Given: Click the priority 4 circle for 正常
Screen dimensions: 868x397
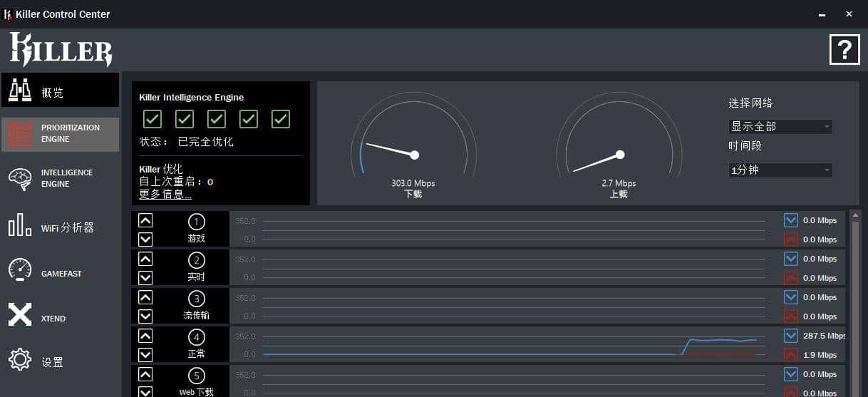Looking at the screenshot, I should [197, 337].
